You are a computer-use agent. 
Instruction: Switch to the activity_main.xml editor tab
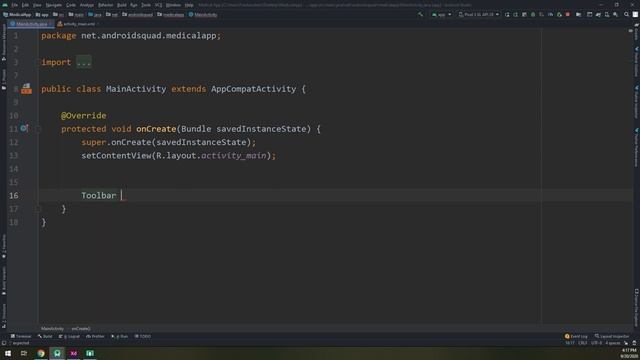pos(78,24)
